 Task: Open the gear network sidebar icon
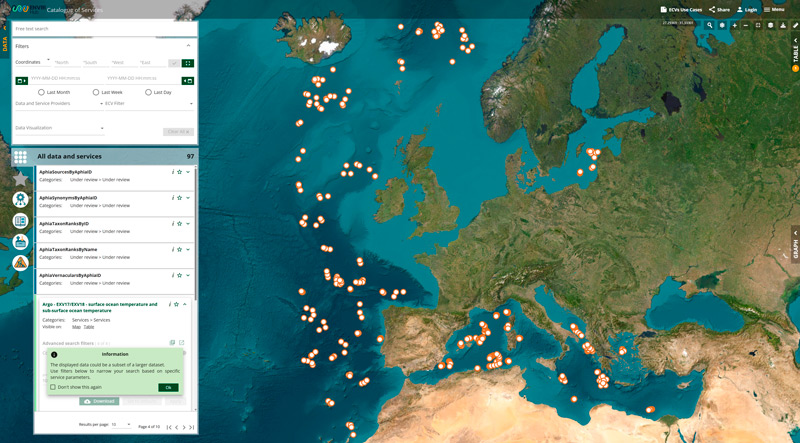pyautogui.click(x=20, y=200)
